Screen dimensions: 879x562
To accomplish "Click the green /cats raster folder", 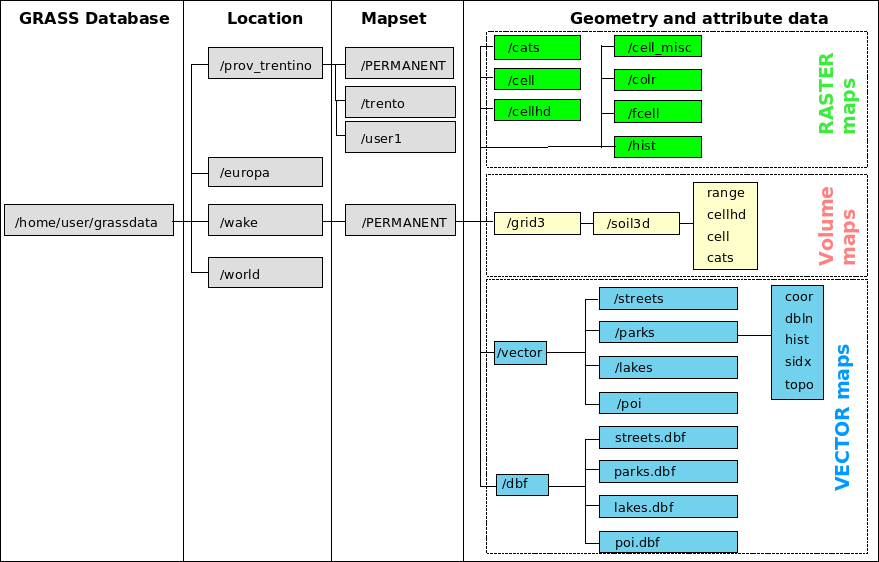I will click(537, 47).
